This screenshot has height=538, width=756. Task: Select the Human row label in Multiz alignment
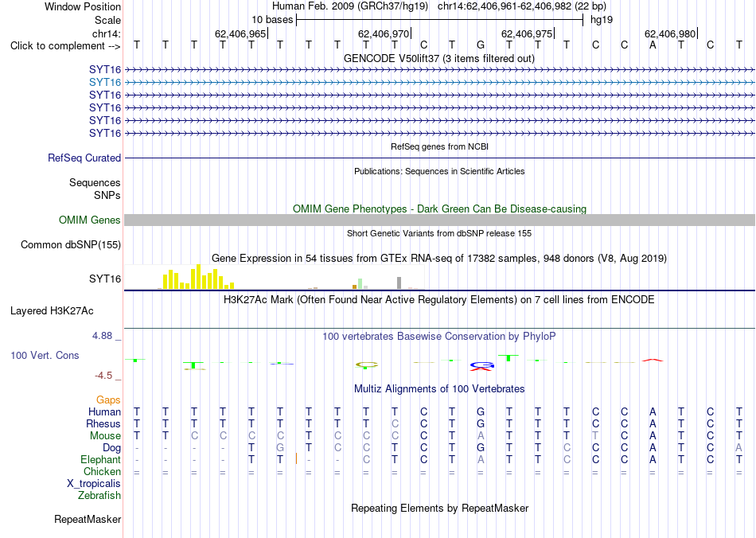(x=104, y=412)
